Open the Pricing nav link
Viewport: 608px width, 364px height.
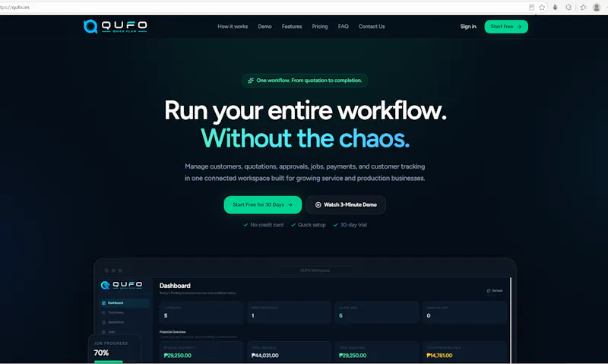click(320, 27)
